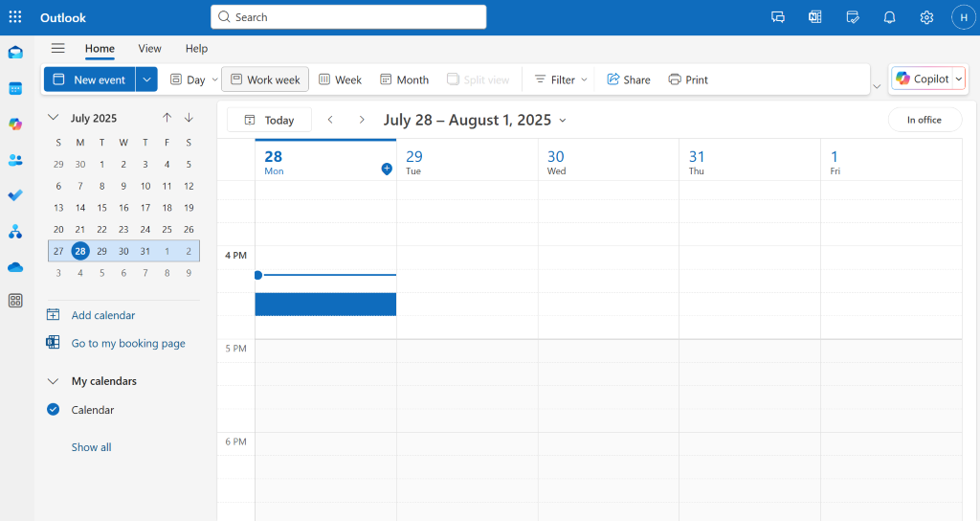980x521 pixels.
Task: Collapse My calendars section
Action: pyautogui.click(x=54, y=381)
